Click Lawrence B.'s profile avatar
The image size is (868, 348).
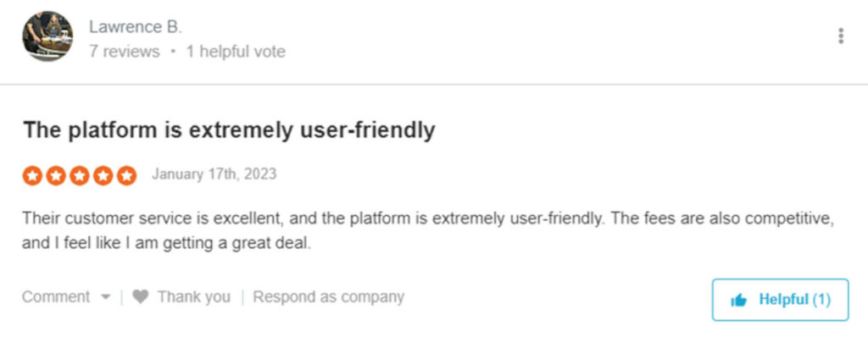point(47,36)
